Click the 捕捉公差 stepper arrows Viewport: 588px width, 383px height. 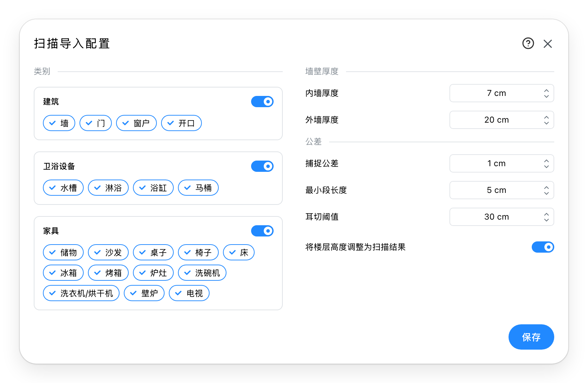pyautogui.click(x=546, y=163)
